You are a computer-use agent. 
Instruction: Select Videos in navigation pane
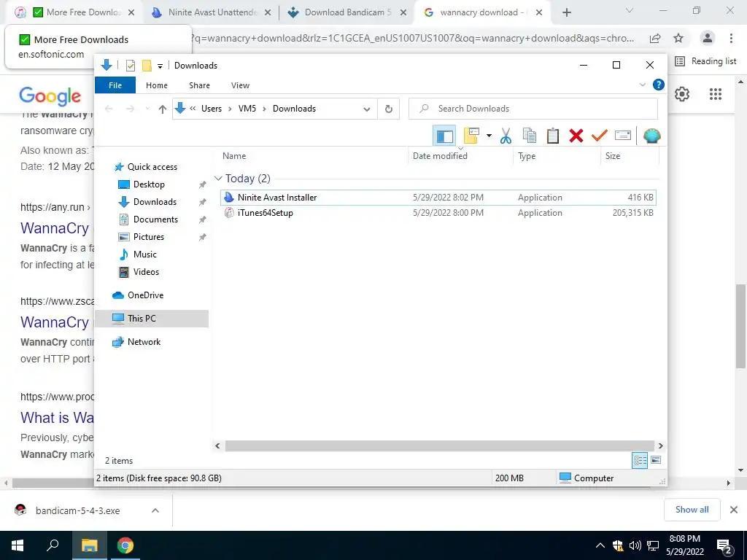tap(146, 272)
